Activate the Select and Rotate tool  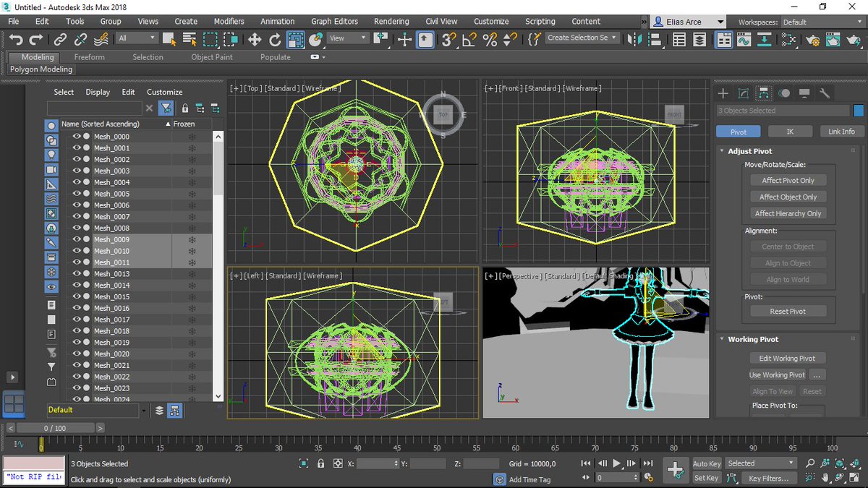pos(275,39)
